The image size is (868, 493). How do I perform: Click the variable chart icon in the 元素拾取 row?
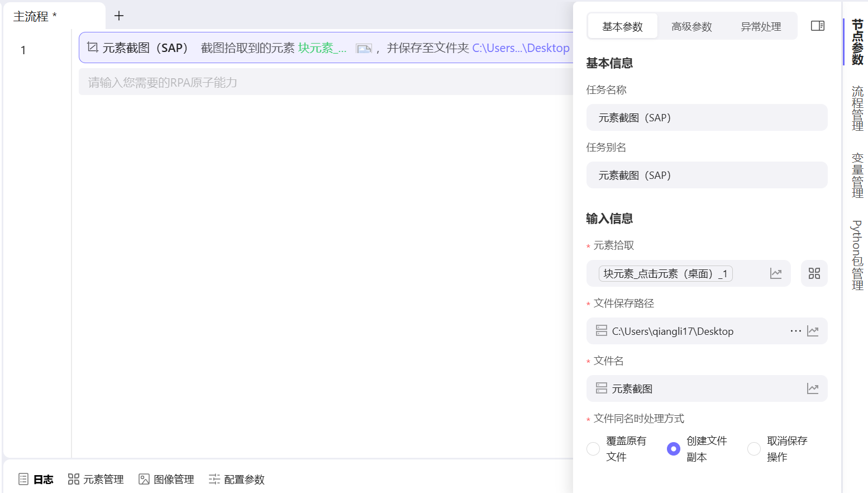tap(776, 273)
